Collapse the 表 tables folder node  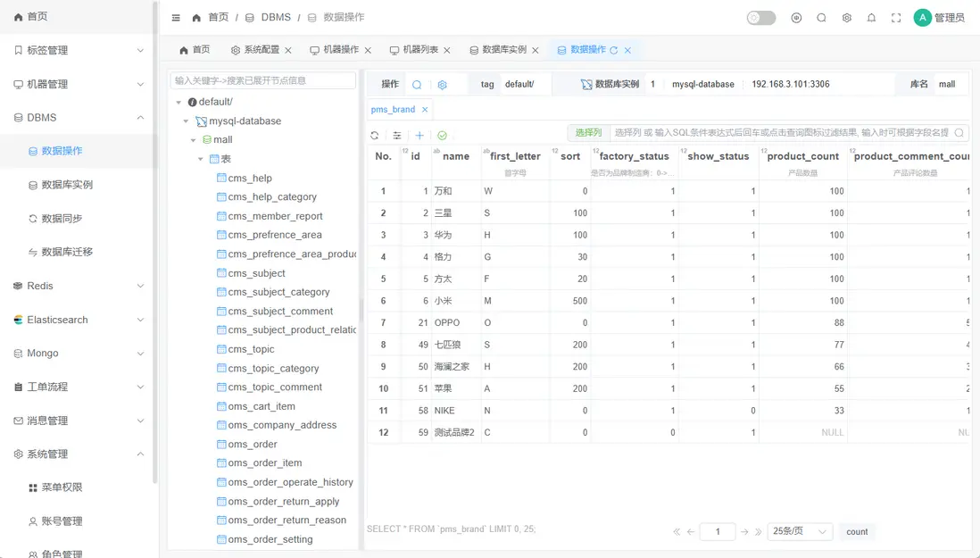click(201, 159)
